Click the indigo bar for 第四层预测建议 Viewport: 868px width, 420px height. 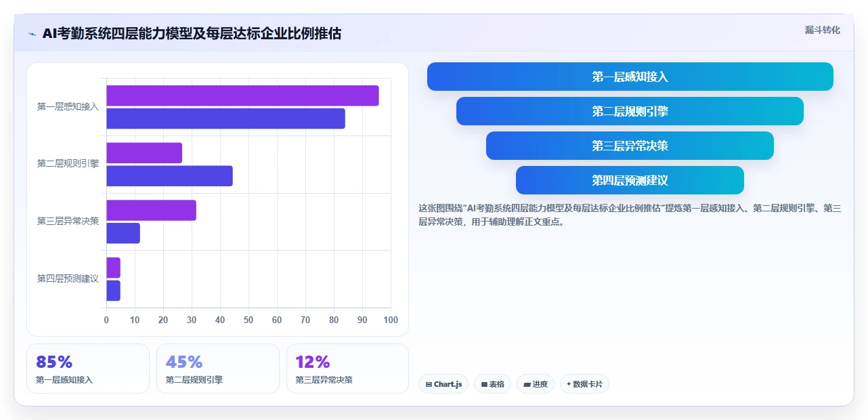(x=113, y=291)
